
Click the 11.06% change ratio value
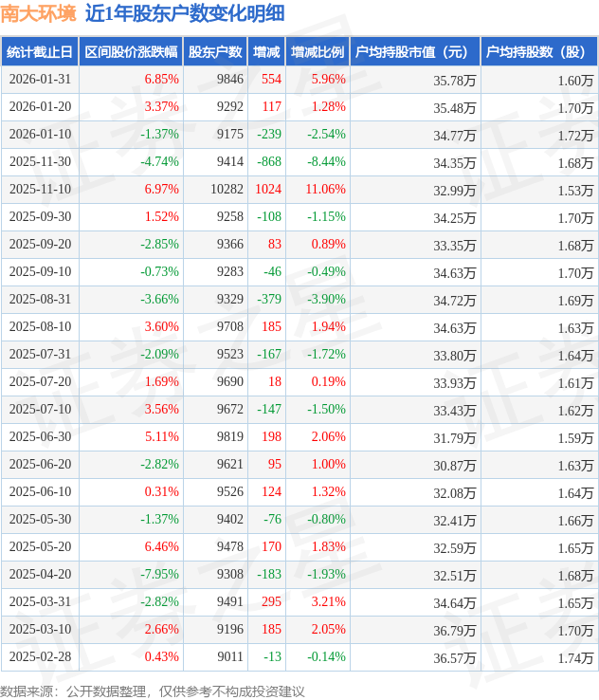(x=325, y=190)
